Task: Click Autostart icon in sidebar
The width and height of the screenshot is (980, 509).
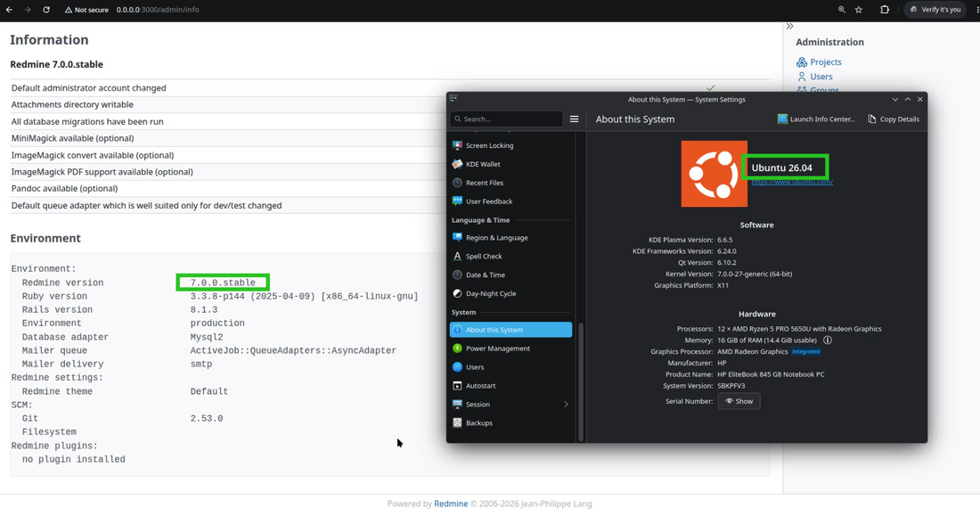Action: point(458,386)
